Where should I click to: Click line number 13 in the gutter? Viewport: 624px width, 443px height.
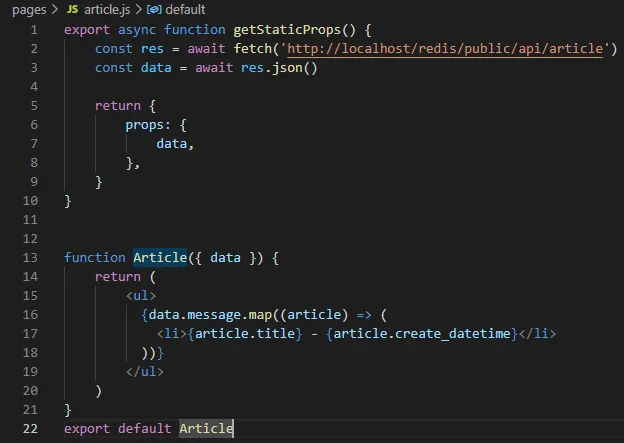(x=30, y=258)
